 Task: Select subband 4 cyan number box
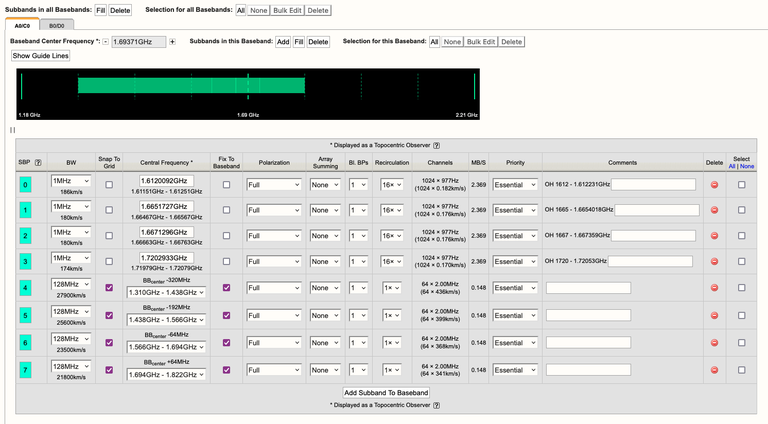pos(25,288)
